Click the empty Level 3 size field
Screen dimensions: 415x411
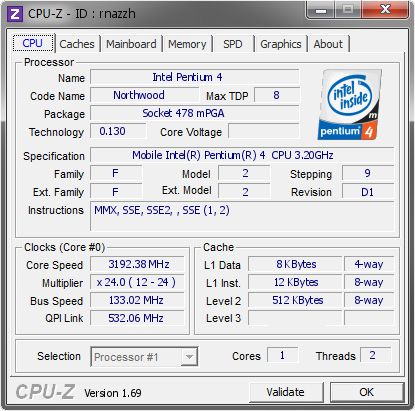pos(295,318)
